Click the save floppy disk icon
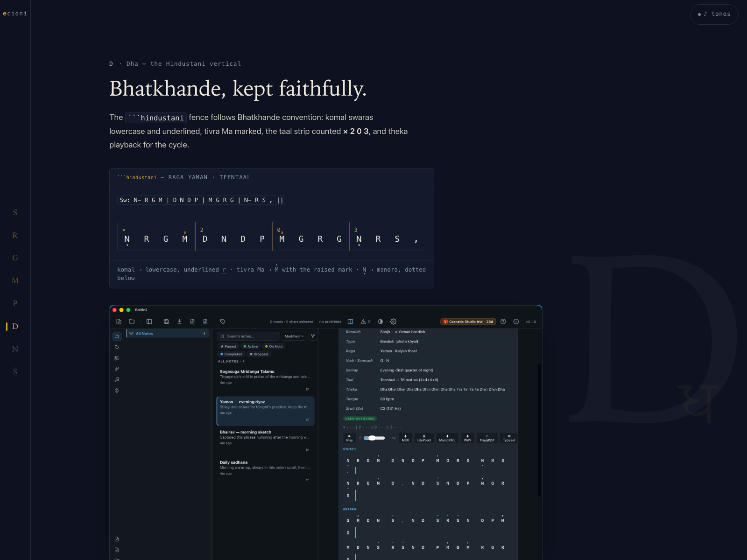 coord(166,322)
